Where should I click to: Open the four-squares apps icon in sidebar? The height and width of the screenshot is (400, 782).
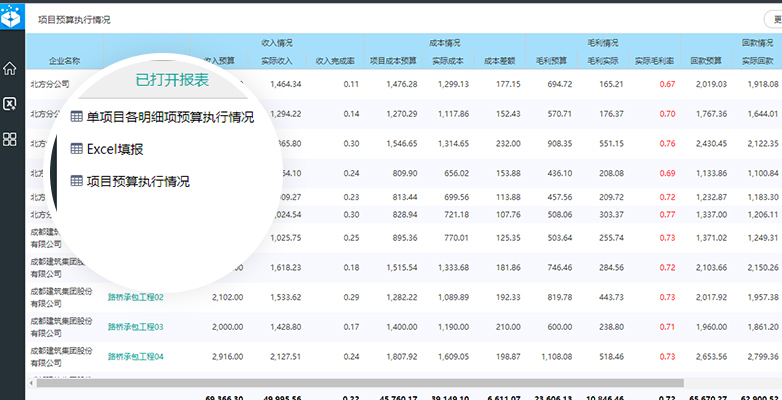(9, 139)
